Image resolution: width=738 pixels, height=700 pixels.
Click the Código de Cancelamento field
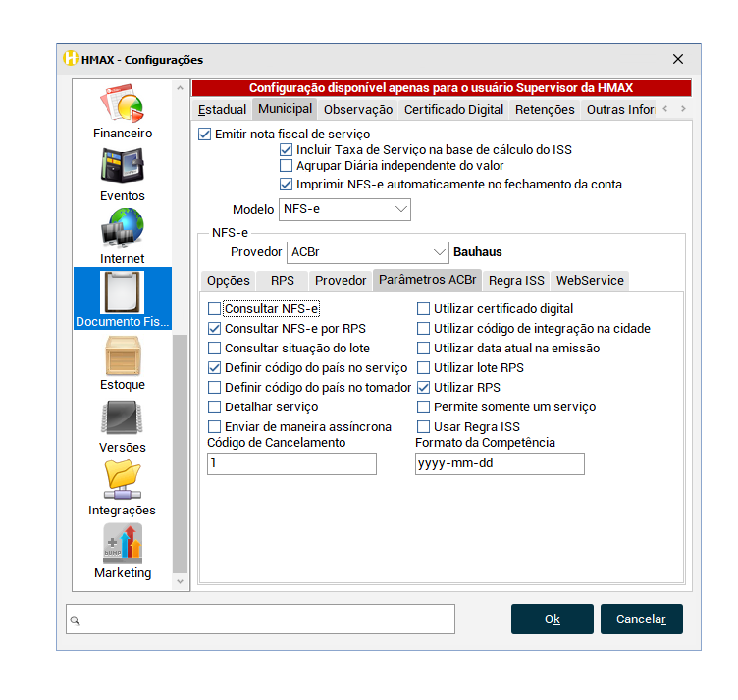pyautogui.click(x=291, y=463)
